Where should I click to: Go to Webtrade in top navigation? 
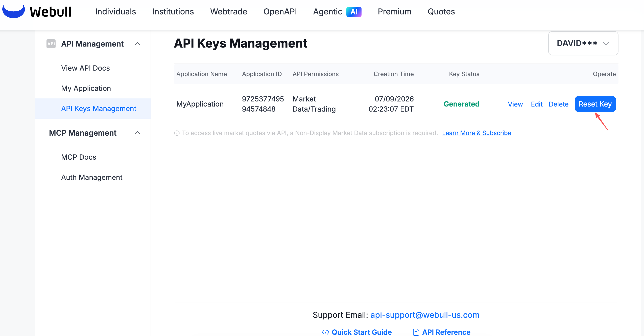pos(229,12)
